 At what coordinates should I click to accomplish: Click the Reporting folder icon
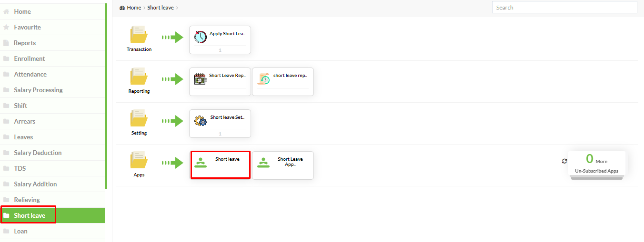(139, 77)
